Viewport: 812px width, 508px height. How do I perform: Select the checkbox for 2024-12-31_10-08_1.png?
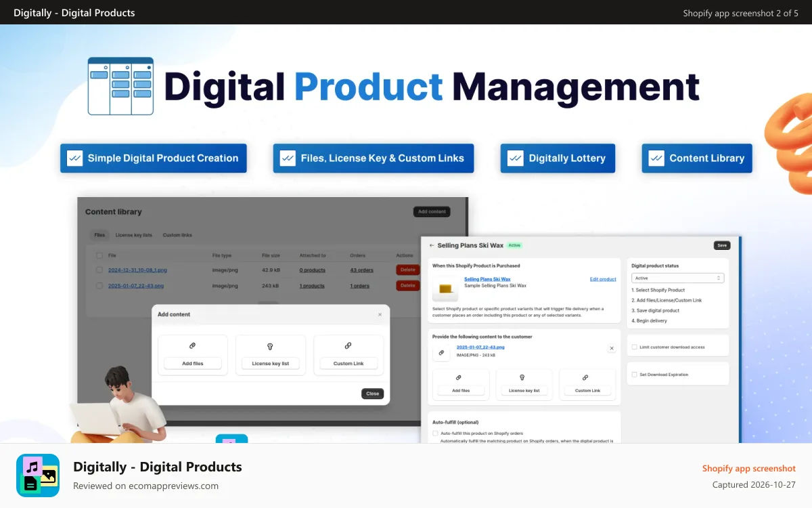point(99,270)
